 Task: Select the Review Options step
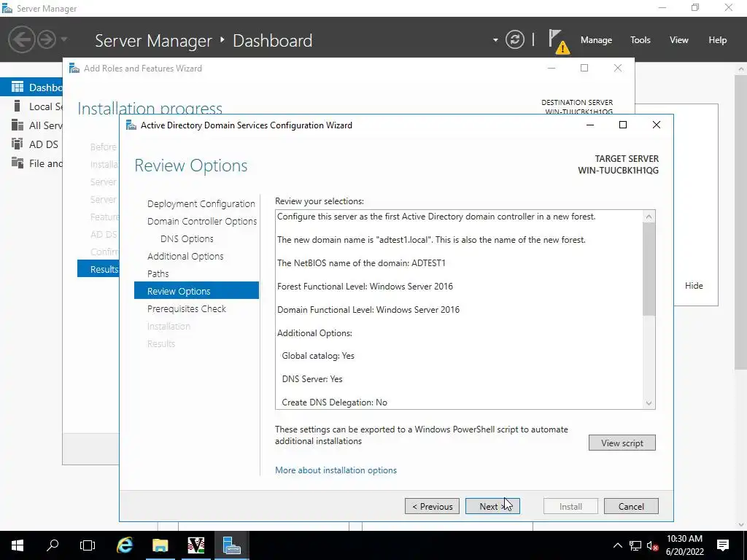(196, 291)
